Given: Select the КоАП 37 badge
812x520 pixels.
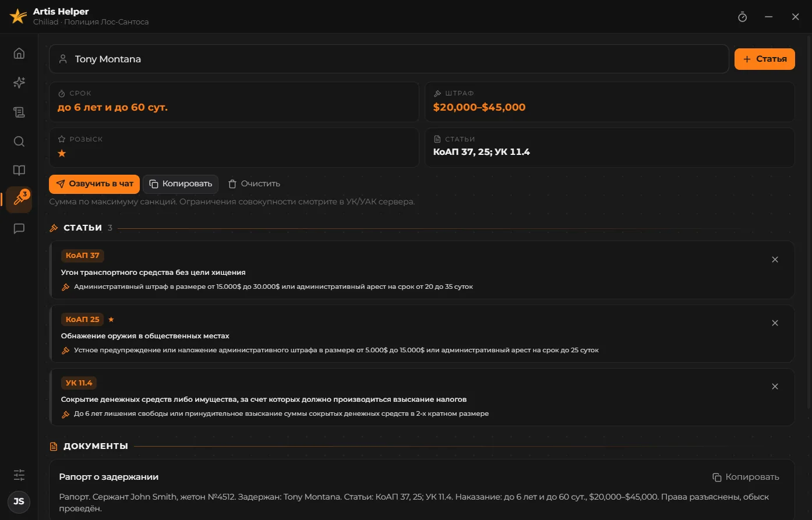Looking at the screenshot, I should pyautogui.click(x=83, y=256).
